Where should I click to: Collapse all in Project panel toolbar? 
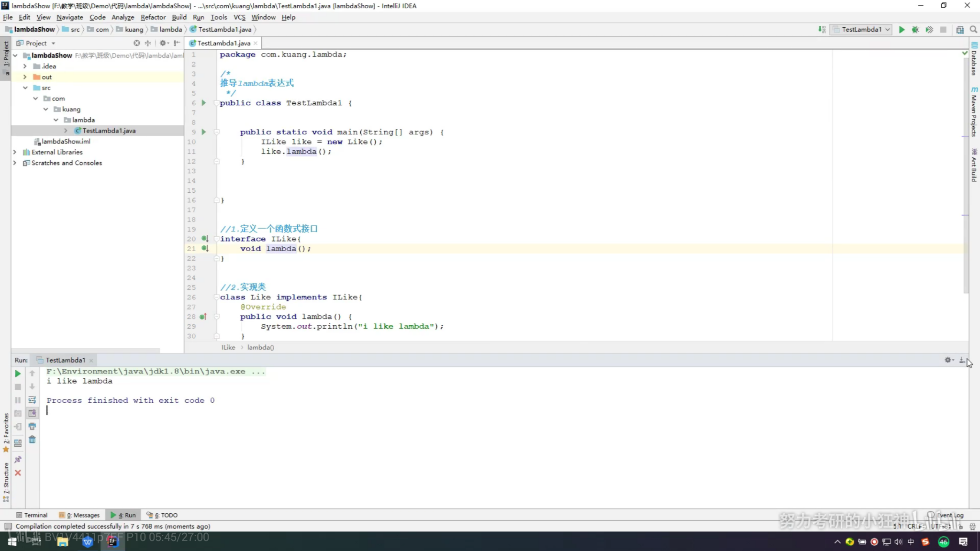tap(148, 43)
